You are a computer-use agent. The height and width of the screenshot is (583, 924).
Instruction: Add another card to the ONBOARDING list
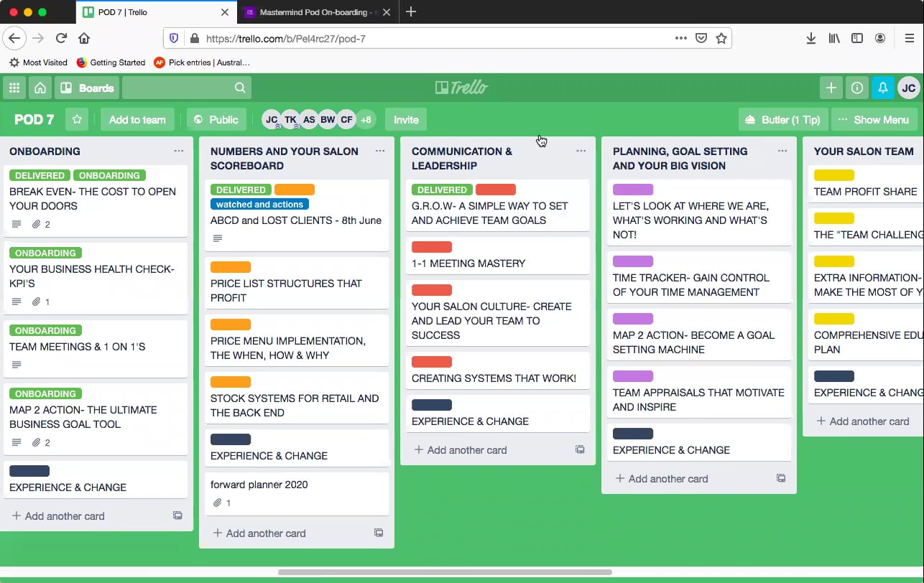click(x=57, y=516)
